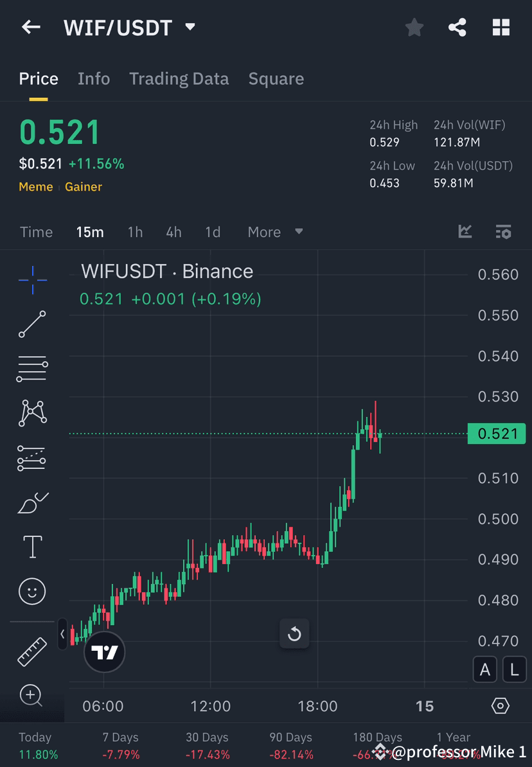Share the WIF/USDT chart
This screenshot has height=767, width=532.
click(457, 27)
